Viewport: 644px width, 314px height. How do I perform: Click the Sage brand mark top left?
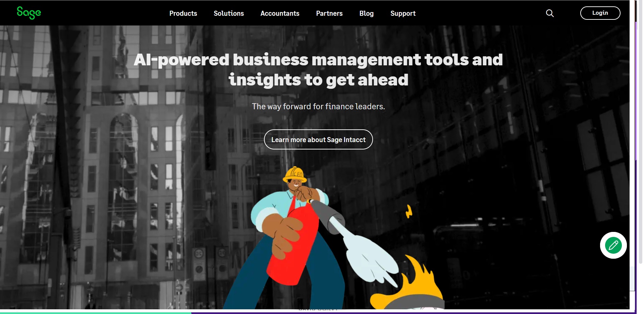point(29,13)
